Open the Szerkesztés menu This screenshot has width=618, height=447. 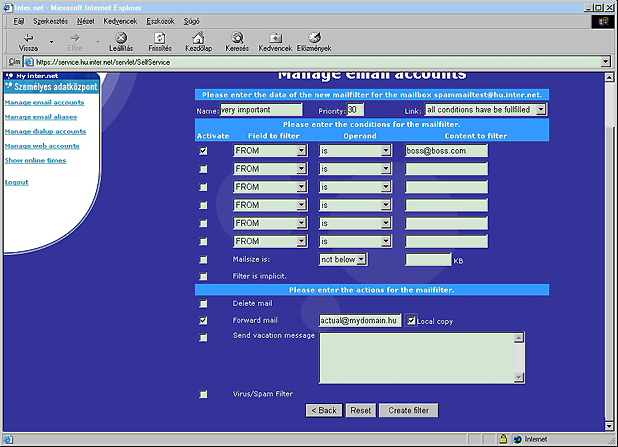point(50,21)
